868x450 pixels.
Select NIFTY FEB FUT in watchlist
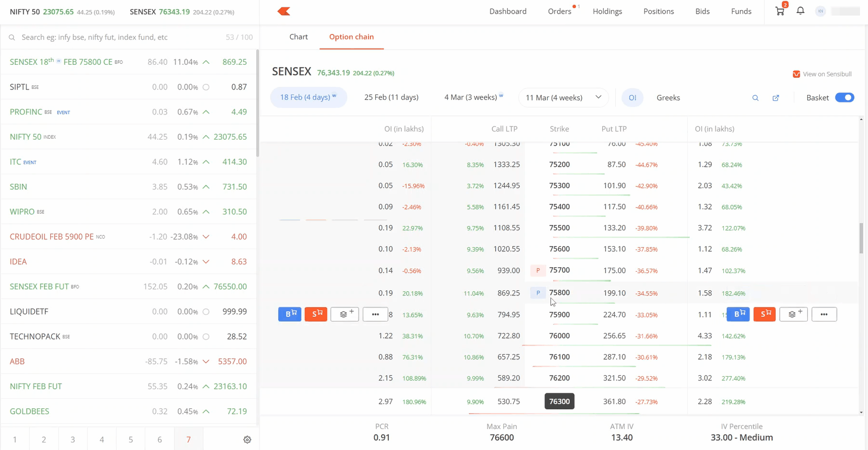[129, 386]
